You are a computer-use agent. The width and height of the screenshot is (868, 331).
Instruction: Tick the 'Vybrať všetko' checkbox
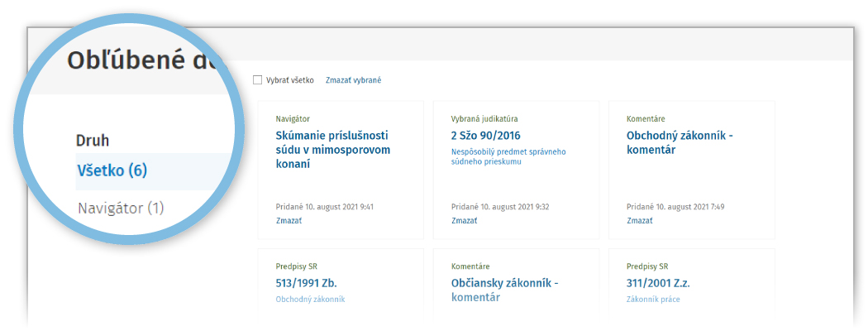tap(257, 80)
